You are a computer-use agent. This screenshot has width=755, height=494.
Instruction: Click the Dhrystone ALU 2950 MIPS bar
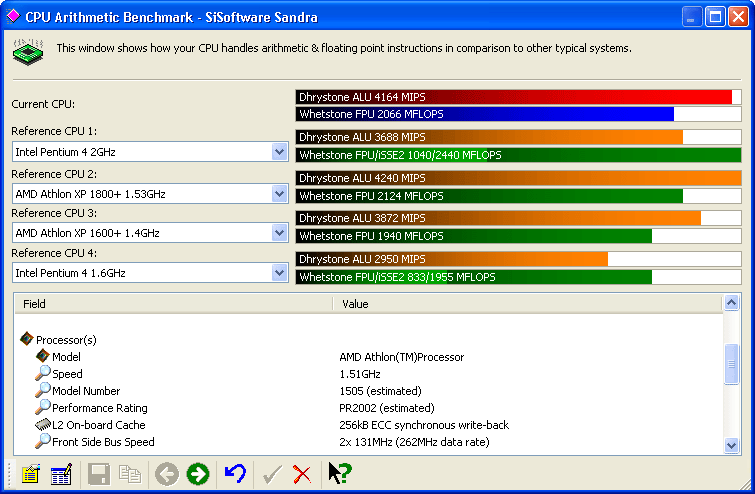click(x=519, y=259)
